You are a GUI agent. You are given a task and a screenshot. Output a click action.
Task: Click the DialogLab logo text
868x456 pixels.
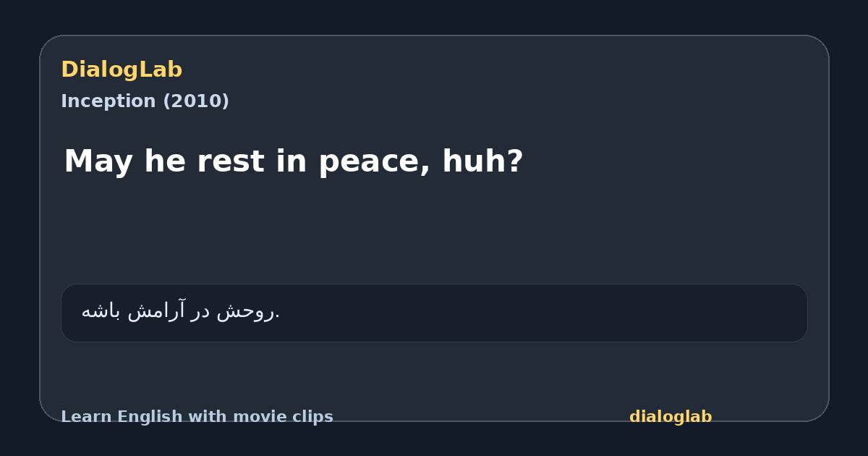point(122,69)
